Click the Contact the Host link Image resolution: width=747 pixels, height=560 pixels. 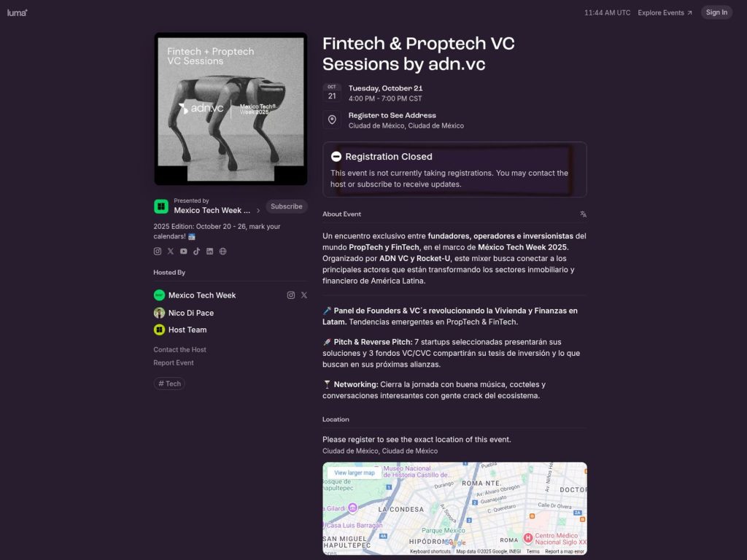179,349
